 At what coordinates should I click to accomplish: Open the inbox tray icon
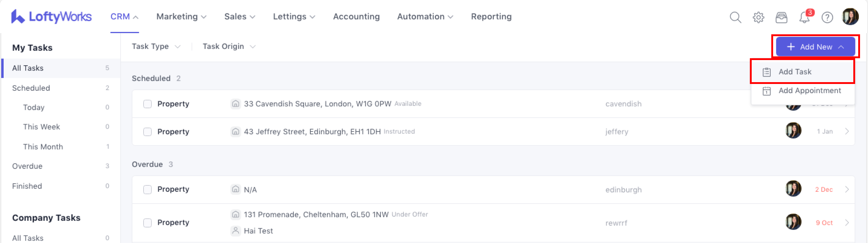coord(781,17)
